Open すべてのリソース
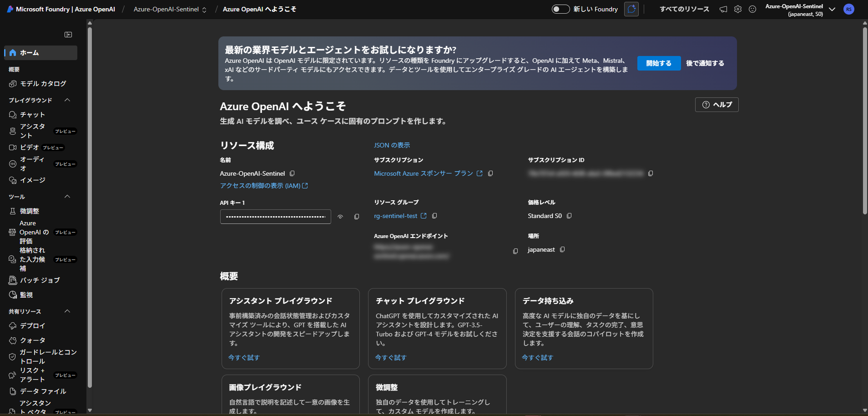This screenshot has height=416, width=868. [x=684, y=9]
